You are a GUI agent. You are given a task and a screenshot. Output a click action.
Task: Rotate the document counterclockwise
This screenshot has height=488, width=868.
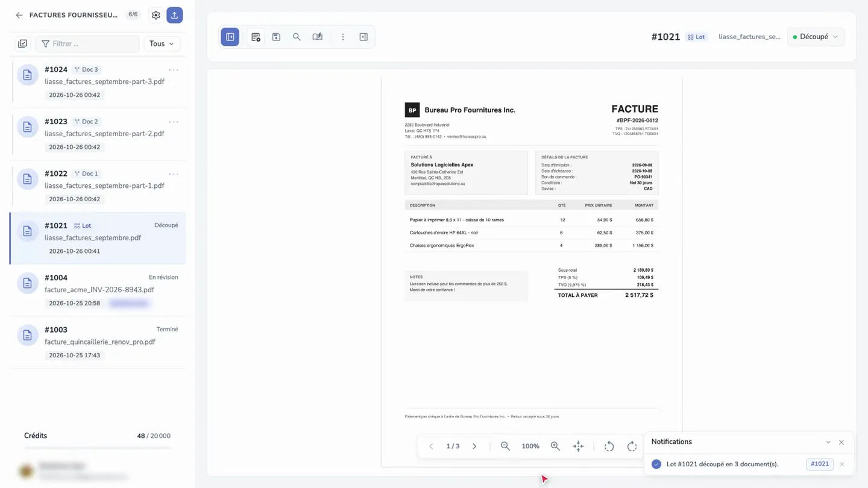click(x=609, y=446)
